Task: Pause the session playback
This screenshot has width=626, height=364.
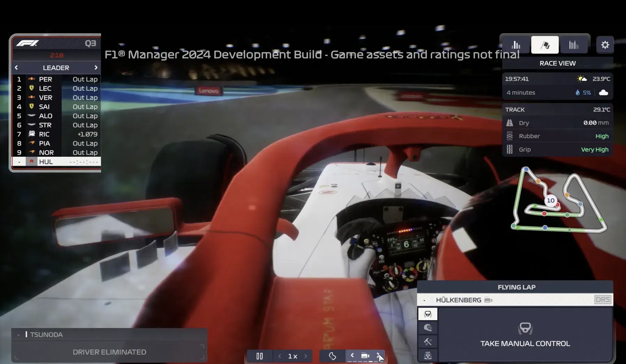Action: point(260,356)
